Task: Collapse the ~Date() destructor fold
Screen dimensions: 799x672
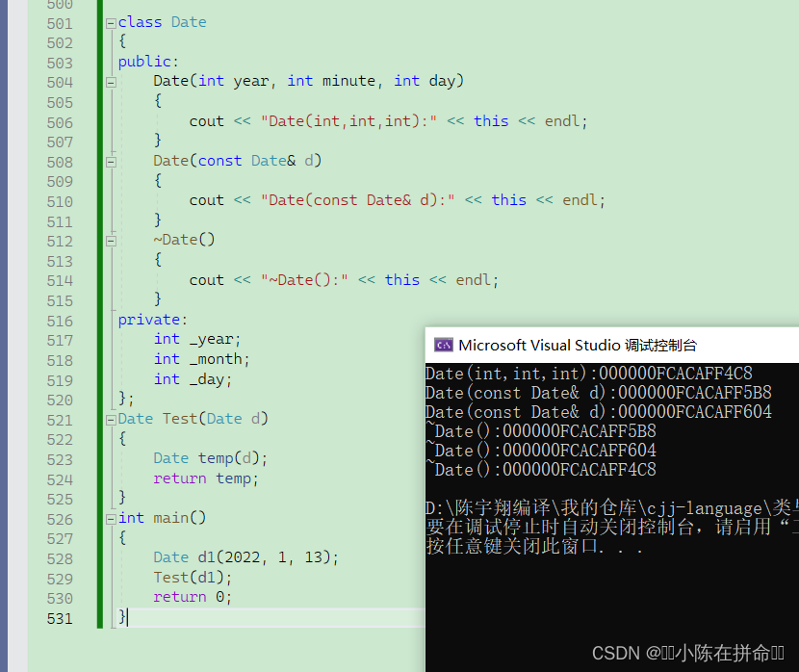Action: point(111,241)
